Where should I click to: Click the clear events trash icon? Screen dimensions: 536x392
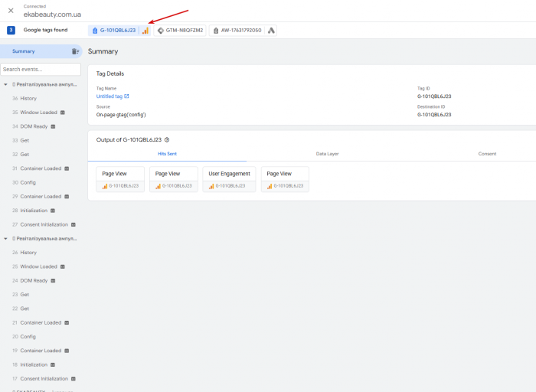tap(75, 51)
